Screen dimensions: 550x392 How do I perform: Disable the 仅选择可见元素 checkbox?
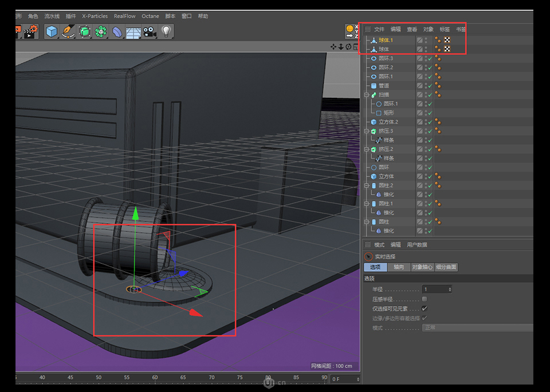click(423, 308)
